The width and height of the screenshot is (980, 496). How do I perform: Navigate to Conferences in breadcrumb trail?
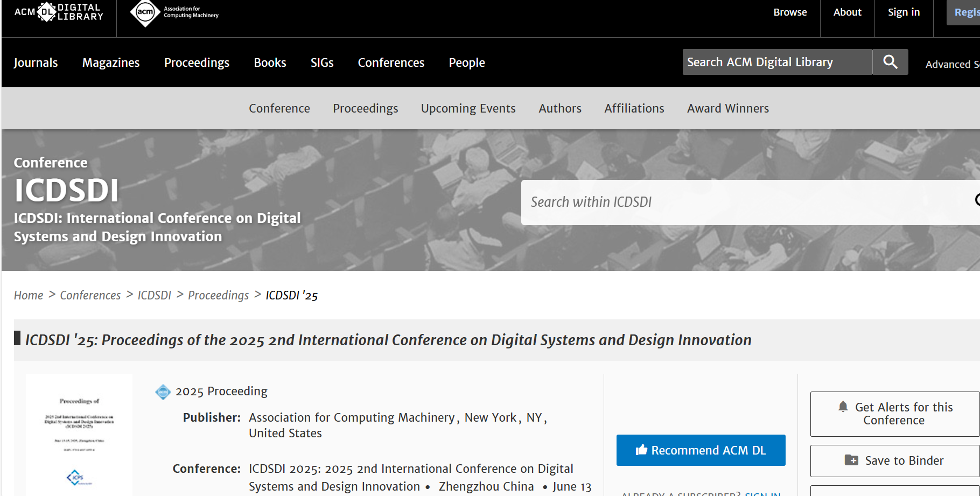[x=90, y=295]
